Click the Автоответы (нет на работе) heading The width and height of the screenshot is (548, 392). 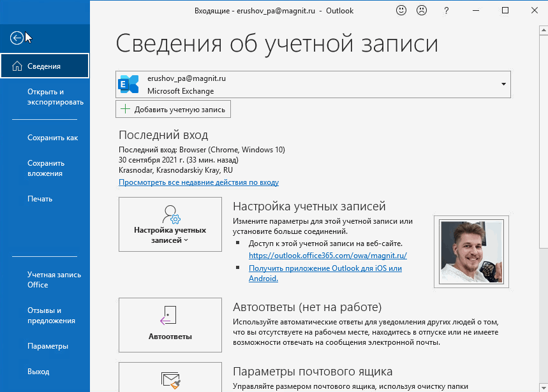tap(307, 307)
